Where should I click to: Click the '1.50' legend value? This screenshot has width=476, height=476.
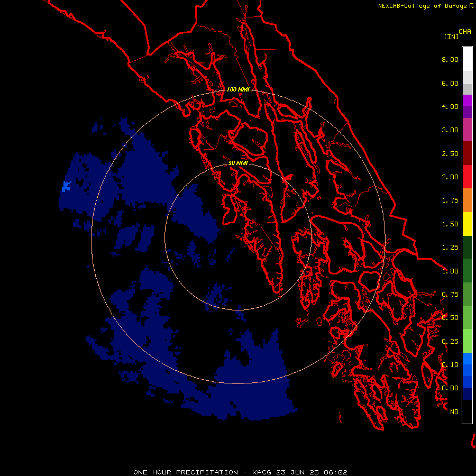tap(450, 224)
